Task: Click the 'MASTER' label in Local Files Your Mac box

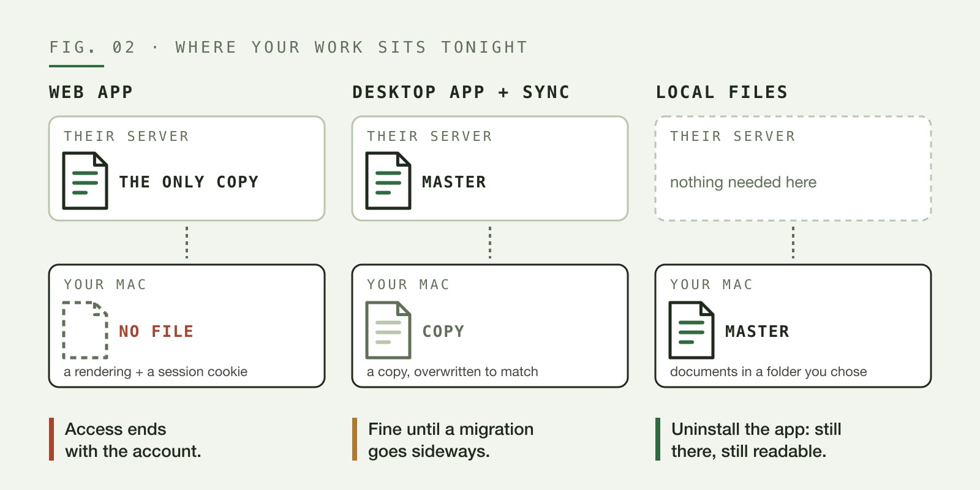Action: click(x=757, y=331)
